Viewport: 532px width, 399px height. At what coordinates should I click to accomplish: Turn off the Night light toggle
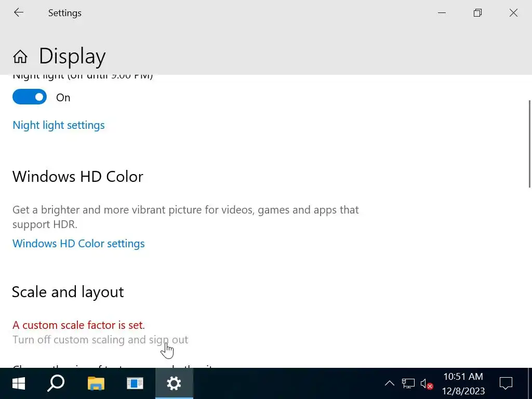click(30, 97)
